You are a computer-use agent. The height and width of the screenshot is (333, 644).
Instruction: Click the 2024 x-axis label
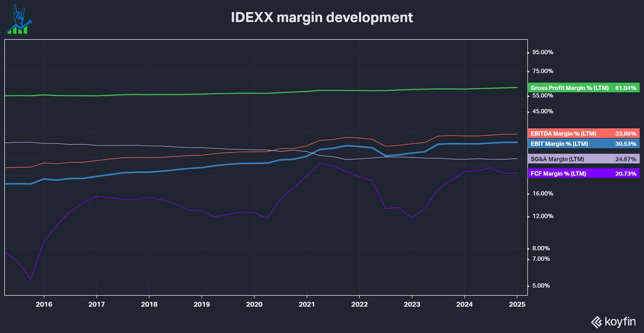[x=464, y=304]
